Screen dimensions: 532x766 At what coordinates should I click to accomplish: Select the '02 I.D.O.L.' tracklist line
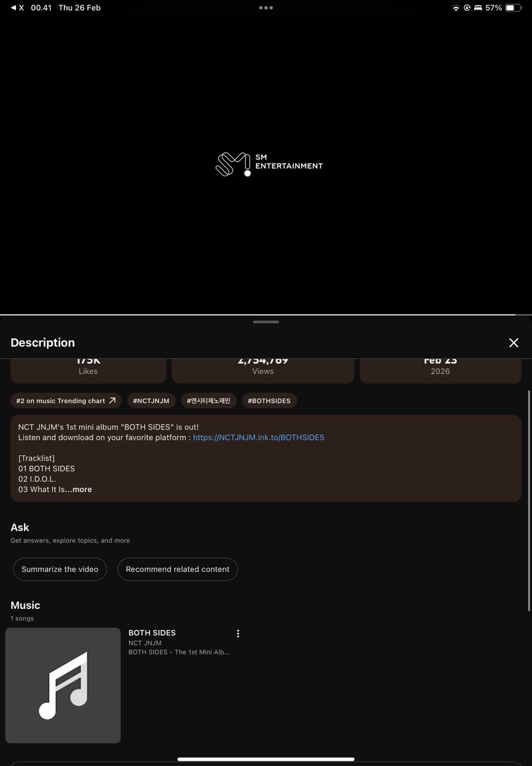pyautogui.click(x=38, y=479)
